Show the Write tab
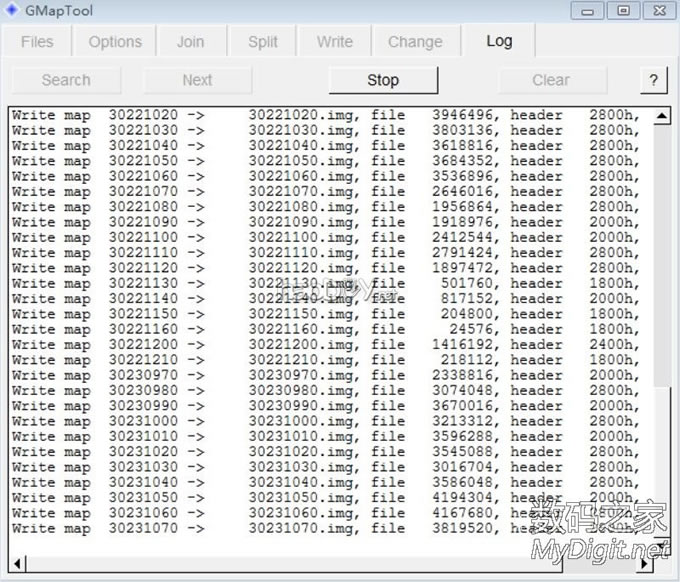Screen dimensions: 680x582 pyautogui.click(x=334, y=42)
